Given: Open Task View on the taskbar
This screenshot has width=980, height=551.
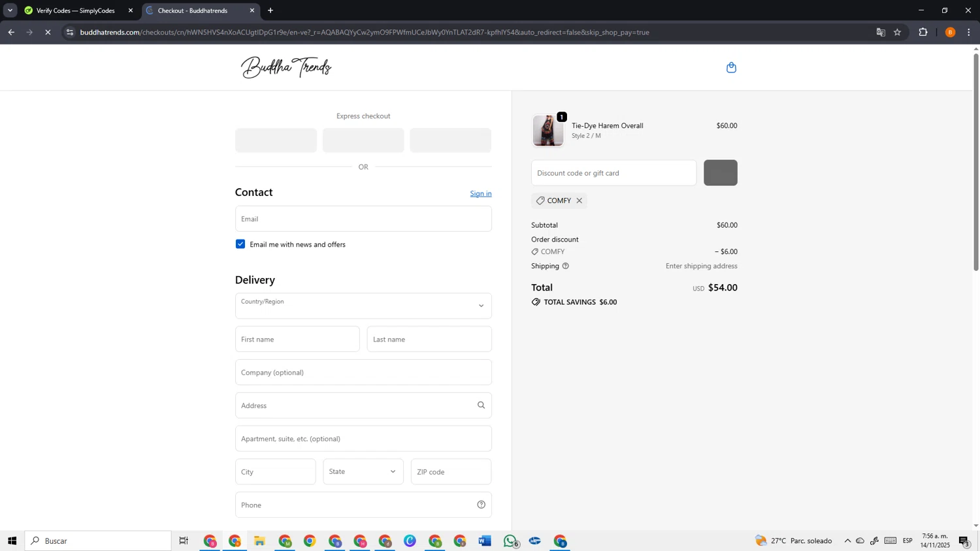Looking at the screenshot, I should point(184,541).
